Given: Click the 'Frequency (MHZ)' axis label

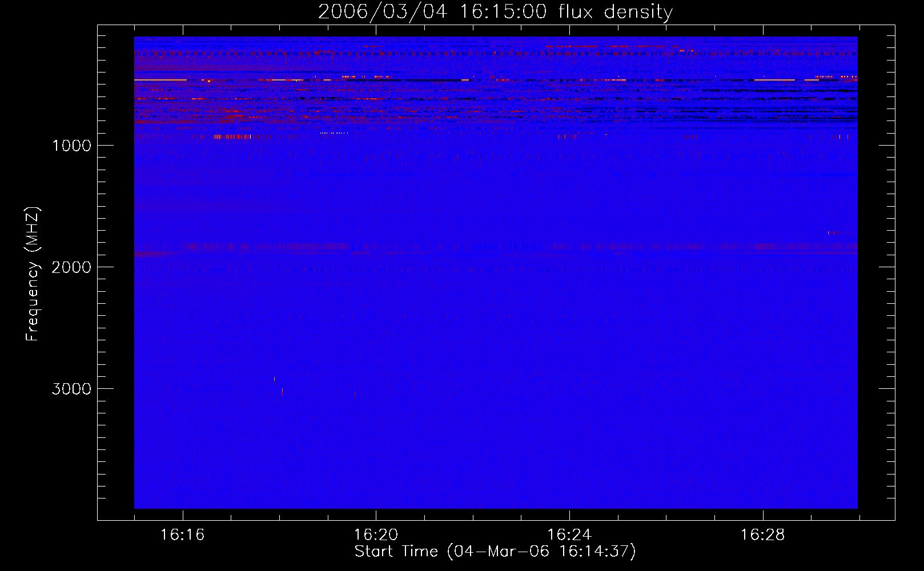Looking at the screenshot, I should coord(33,274).
